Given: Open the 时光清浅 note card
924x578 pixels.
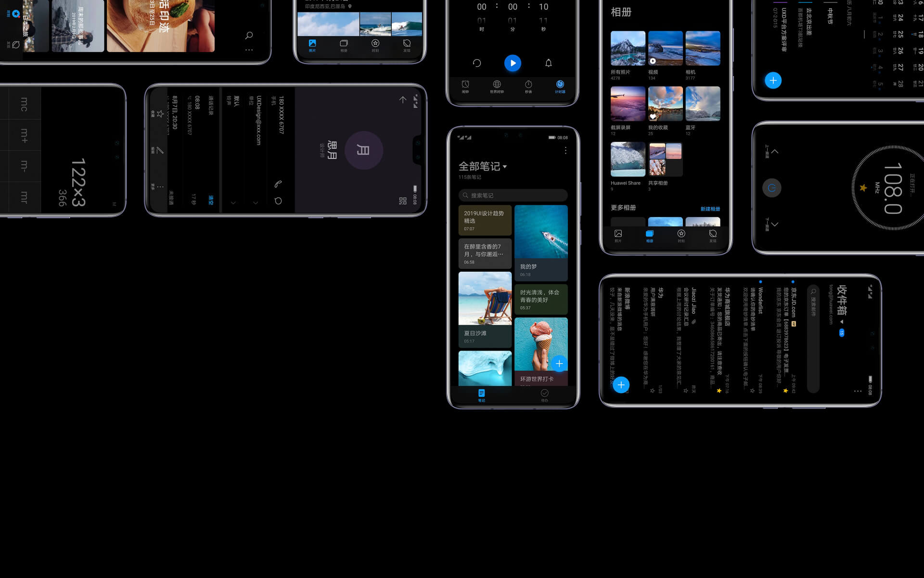Looking at the screenshot, I should click(x=541, y=300).
